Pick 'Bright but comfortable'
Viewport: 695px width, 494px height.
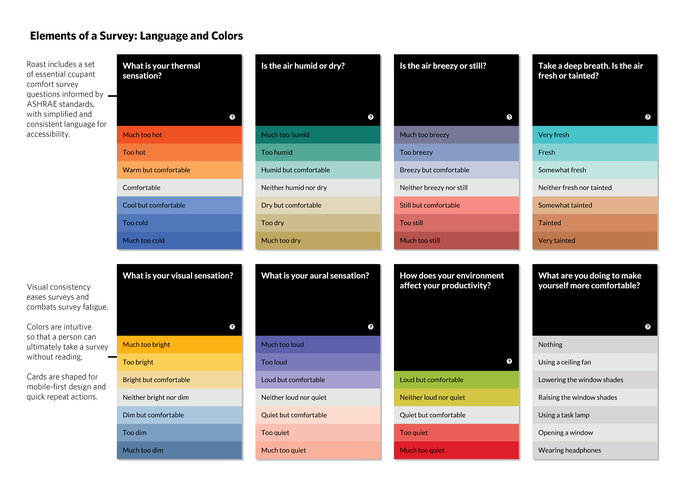[x=180, y=380]
